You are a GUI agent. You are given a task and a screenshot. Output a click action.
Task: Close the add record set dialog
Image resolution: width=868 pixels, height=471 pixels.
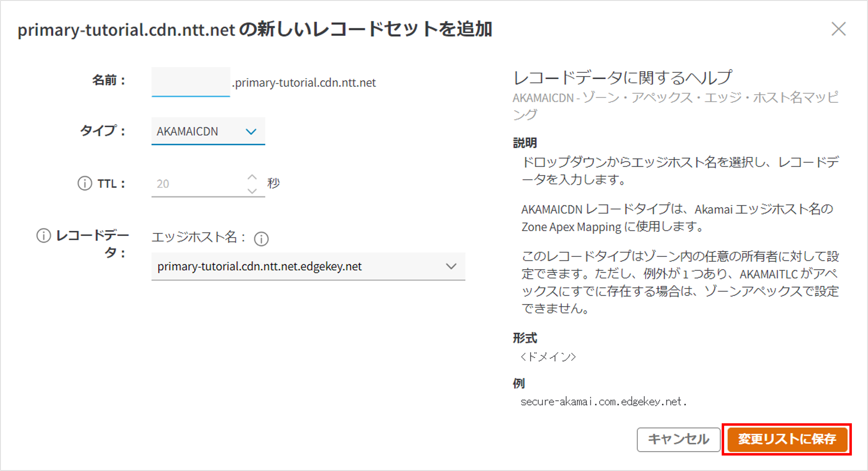click(838, 29)
